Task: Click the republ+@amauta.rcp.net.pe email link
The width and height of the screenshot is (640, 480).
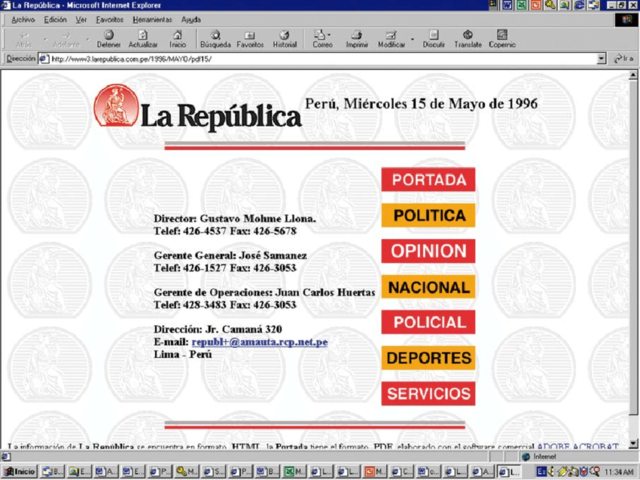Action: pyautogui.click(x=260, y=342)
